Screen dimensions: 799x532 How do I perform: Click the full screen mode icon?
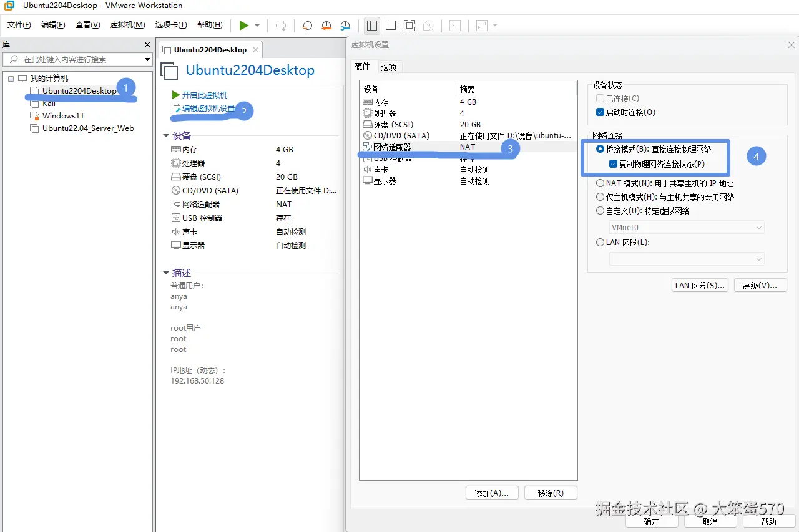(x=409, y=26)
